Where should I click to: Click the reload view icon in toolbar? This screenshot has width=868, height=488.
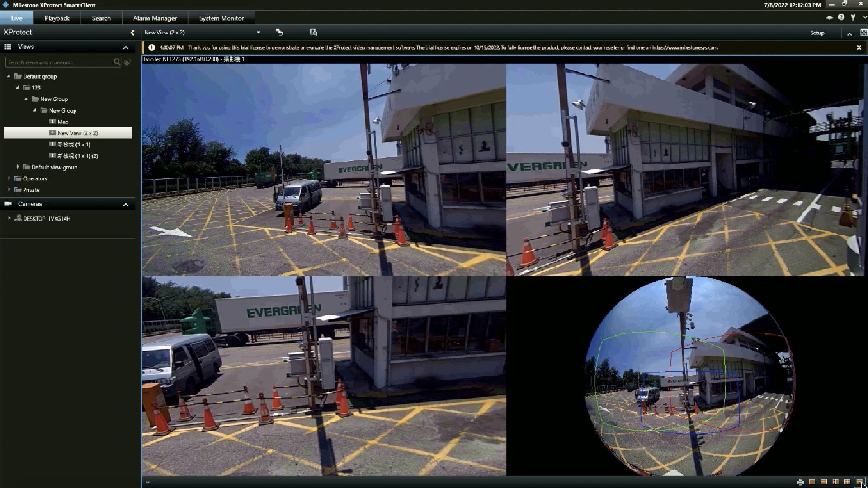tap(280, 32)
